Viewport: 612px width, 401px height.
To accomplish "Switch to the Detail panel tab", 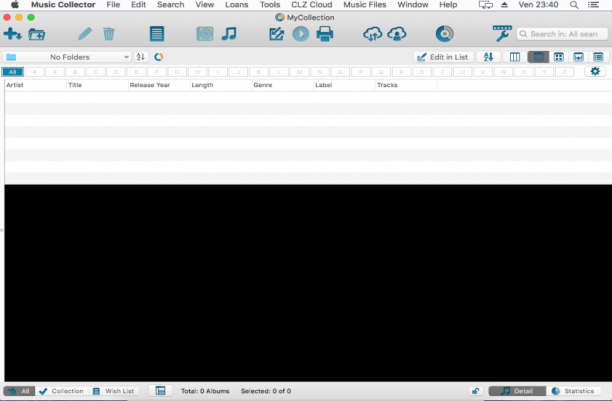I will point(517,391).
